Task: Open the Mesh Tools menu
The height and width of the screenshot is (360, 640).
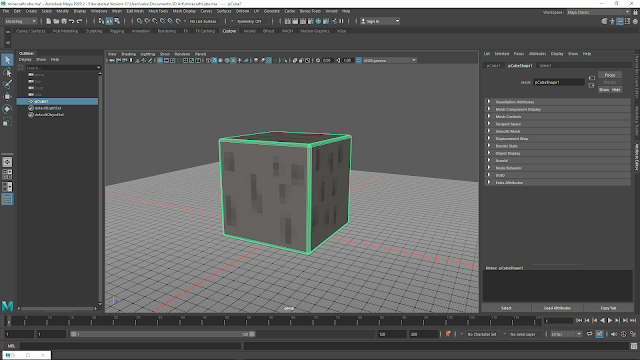Action: pyautogui.click(x=158, y=11)
